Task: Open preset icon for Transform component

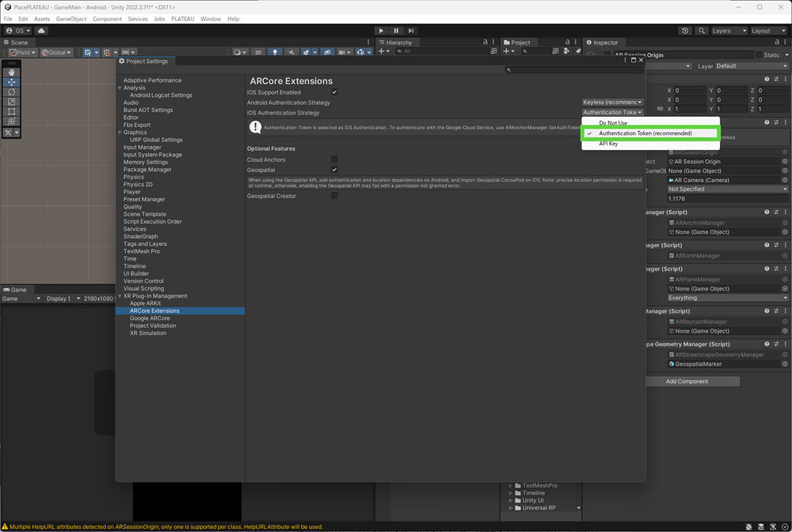Action: click(776, 79)
